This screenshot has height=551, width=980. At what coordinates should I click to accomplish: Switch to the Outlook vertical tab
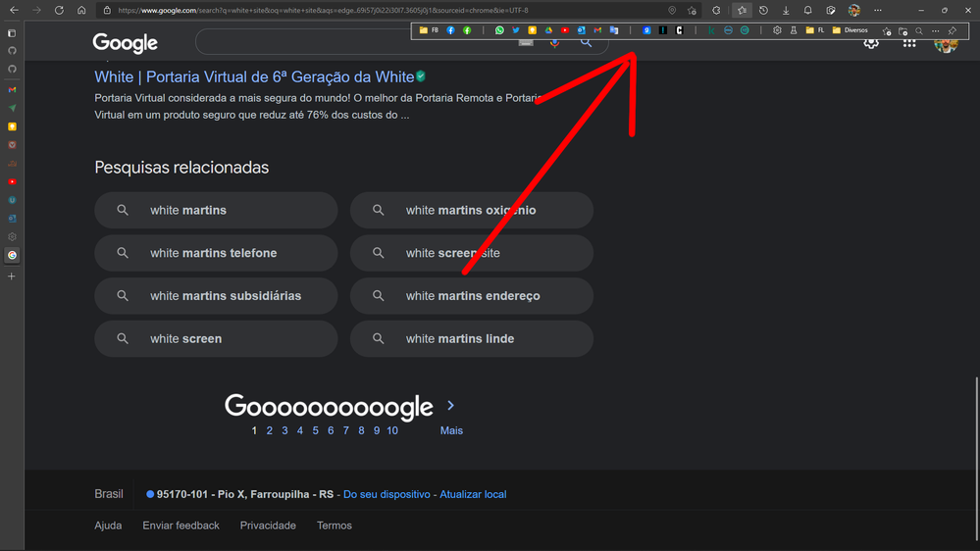pyautogui.click(x=12, y=219)
